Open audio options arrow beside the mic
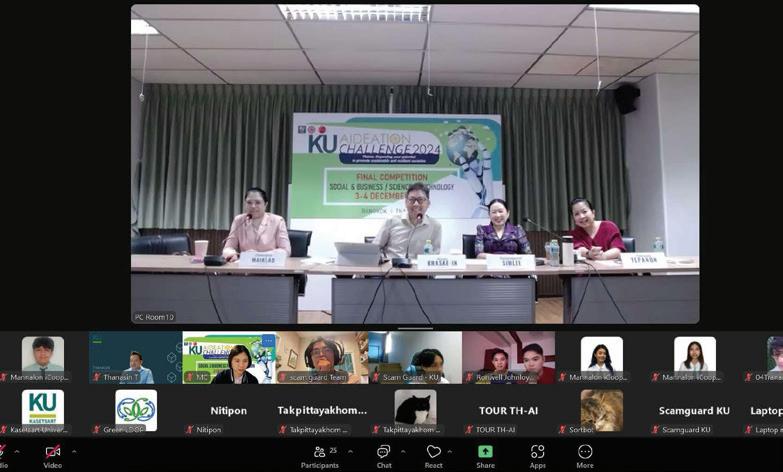 point(17,452)
